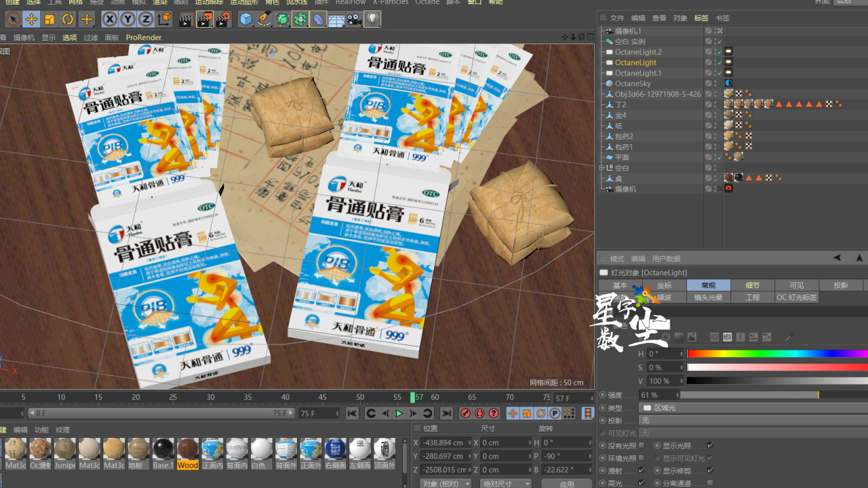Screen dimensions: 868x488
Task: Toggle OctaneLight.2 enable checkmark
Action: coord(719,52)
